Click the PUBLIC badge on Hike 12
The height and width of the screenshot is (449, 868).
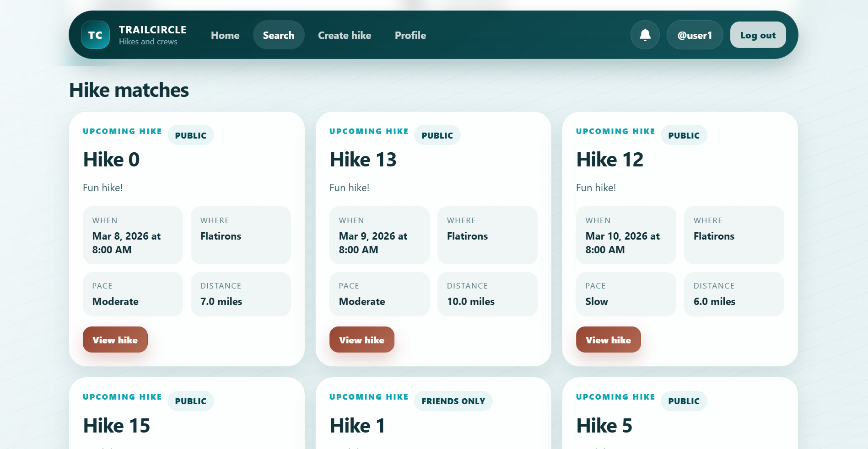coord(684,135)
